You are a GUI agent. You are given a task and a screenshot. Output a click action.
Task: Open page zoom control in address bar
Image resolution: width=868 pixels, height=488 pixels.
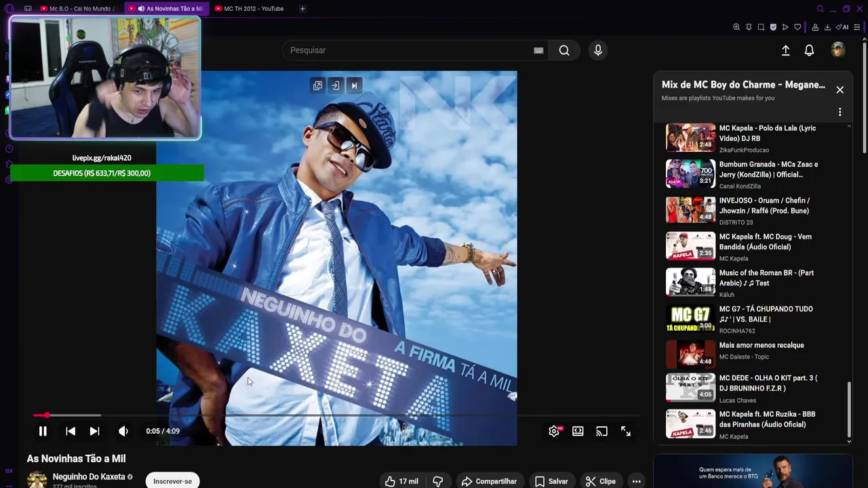pyautogui.click(x=736, y=27)
